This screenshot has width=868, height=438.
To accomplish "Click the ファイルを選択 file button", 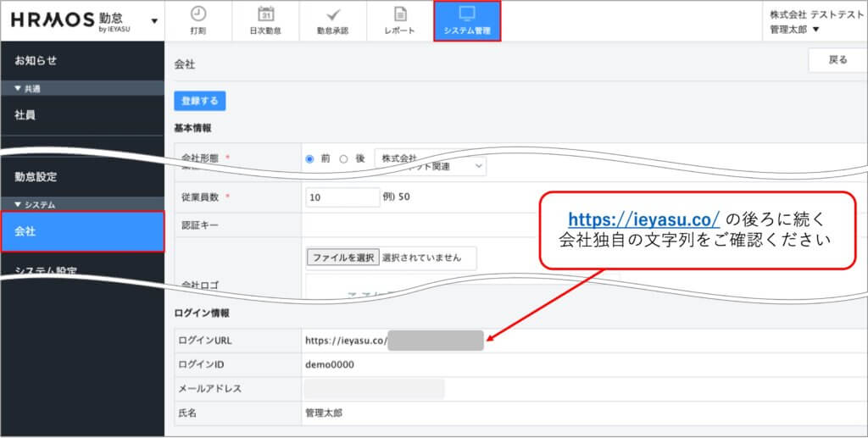I will pos(342,258).
